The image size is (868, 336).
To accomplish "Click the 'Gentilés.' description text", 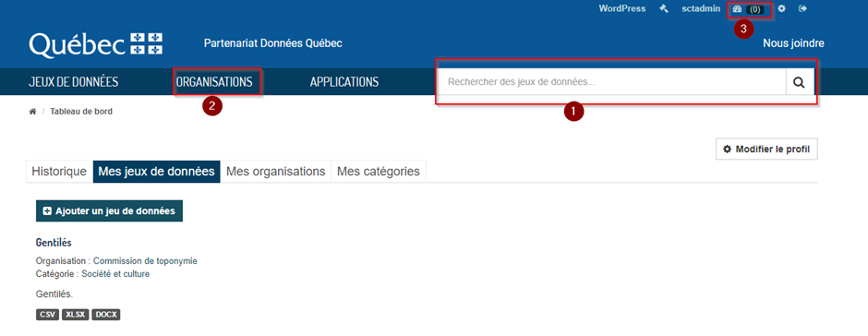I will pyautogui.click(x=54, y=294).
